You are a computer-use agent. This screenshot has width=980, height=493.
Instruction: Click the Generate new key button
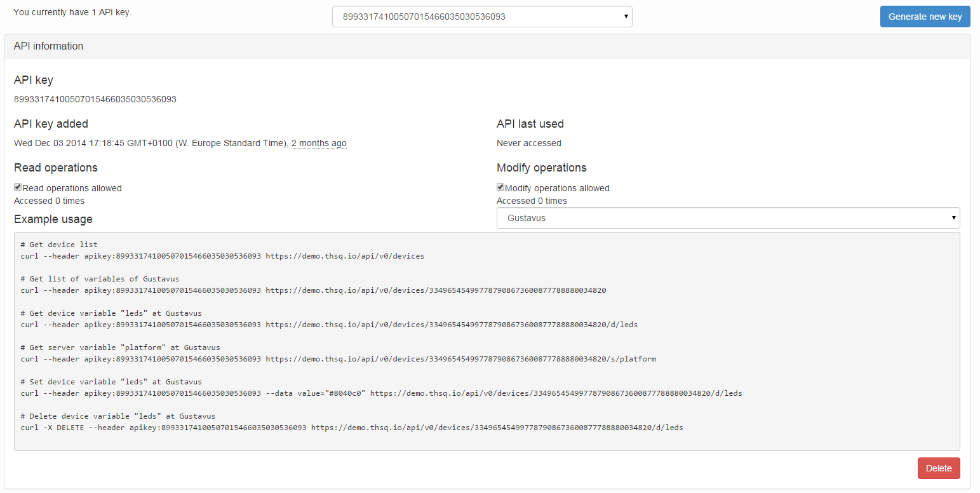tap(925, 17)
